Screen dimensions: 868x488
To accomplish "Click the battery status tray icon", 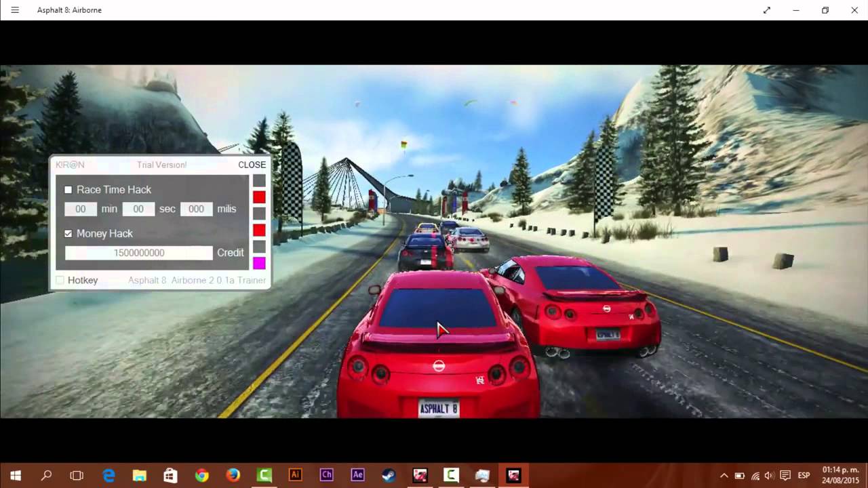I will tap(740, 475).
